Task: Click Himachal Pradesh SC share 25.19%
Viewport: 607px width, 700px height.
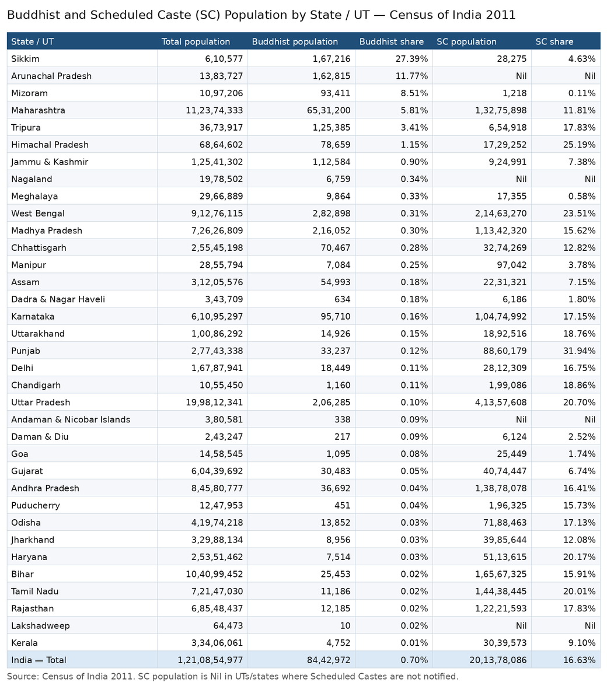Action: 566,145
